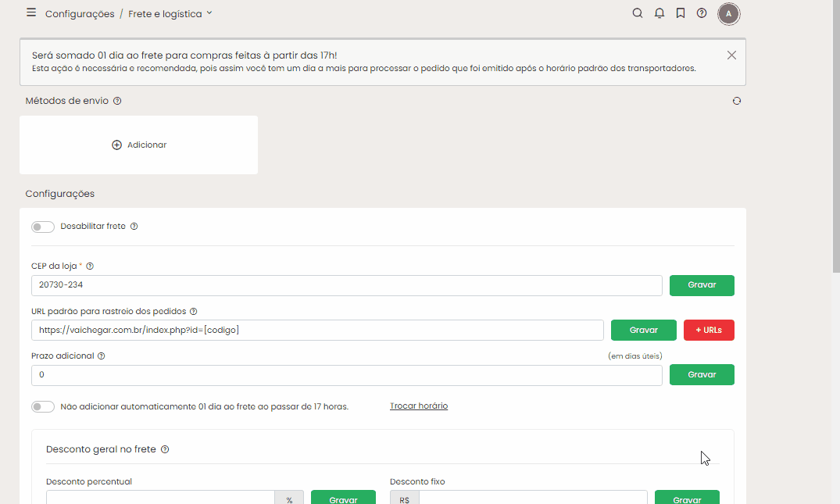Click help icon beside Métodos de envio
This screenshot has width=840, height=504.
(117, 101)
